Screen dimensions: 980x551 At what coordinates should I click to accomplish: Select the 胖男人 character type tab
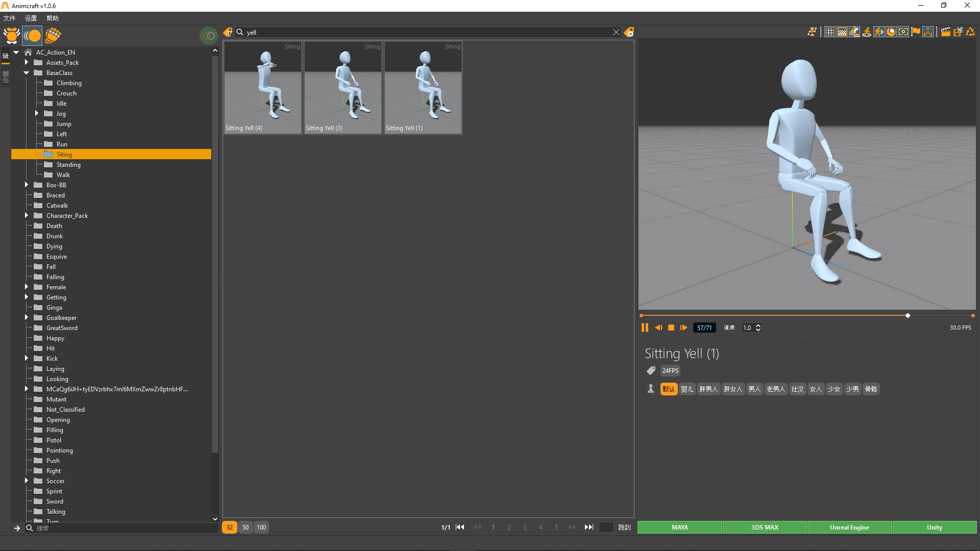pos(708,389)
